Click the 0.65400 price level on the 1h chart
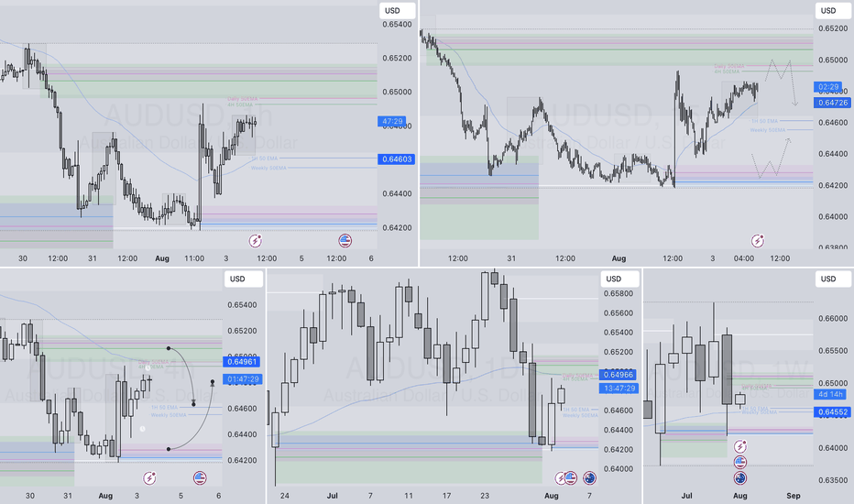The image size is (854, 504). click(x=397, y=24)
